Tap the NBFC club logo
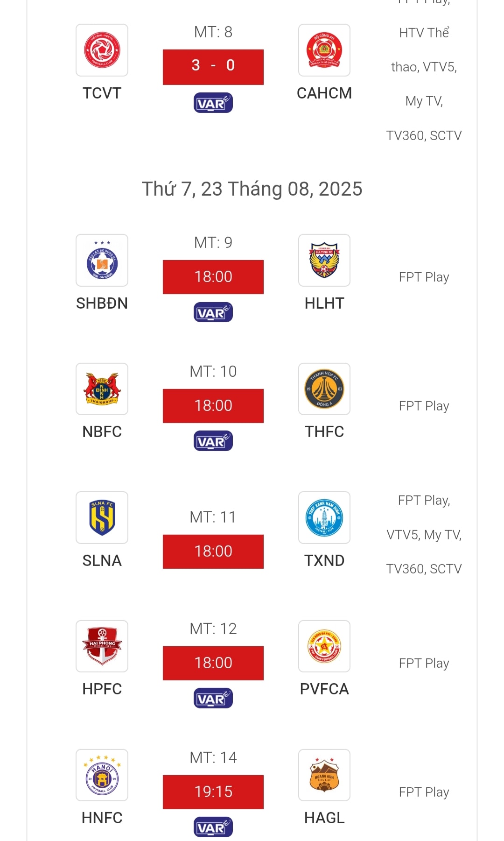Screen dimensions: 504x841 102,389
